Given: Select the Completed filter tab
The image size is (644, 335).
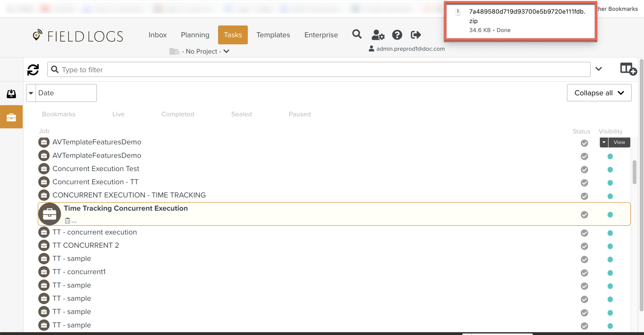Looking at the screenshot, I should coord(178,114).
